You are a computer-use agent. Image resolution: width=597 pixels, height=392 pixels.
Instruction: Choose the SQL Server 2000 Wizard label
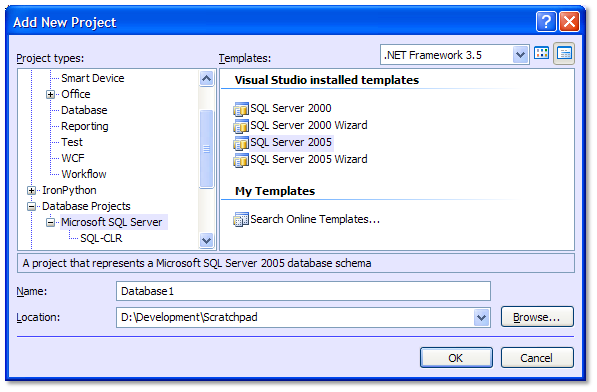coord(308,125)
